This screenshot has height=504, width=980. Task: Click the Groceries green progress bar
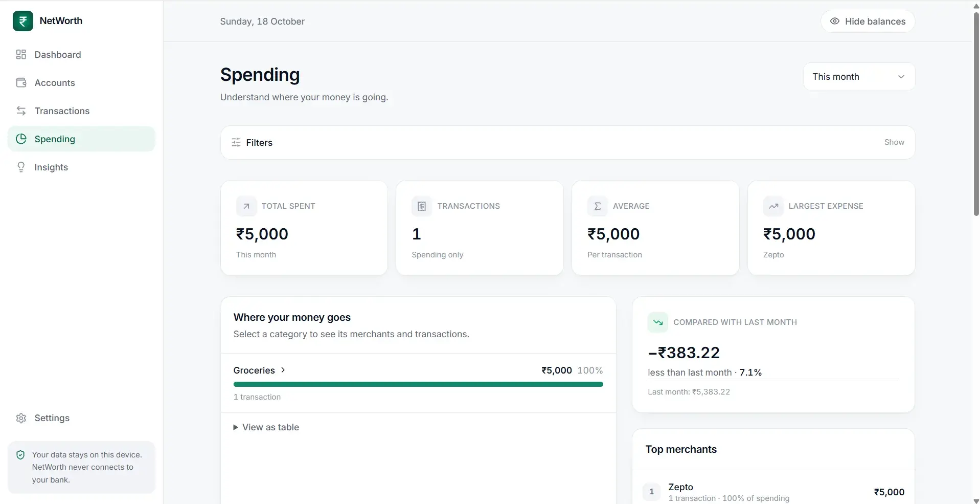click(x=418, y=384)
